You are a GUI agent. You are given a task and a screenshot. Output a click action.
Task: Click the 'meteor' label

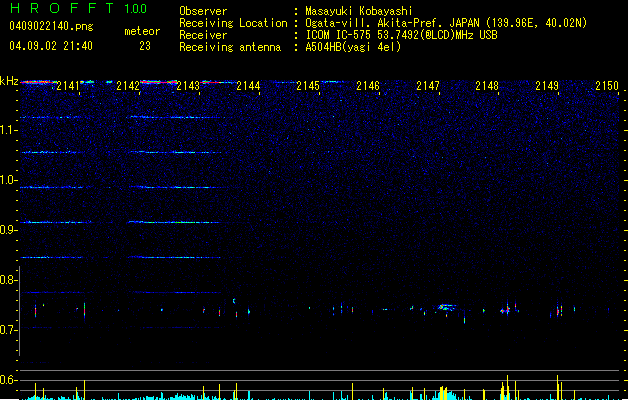[142, 31]
